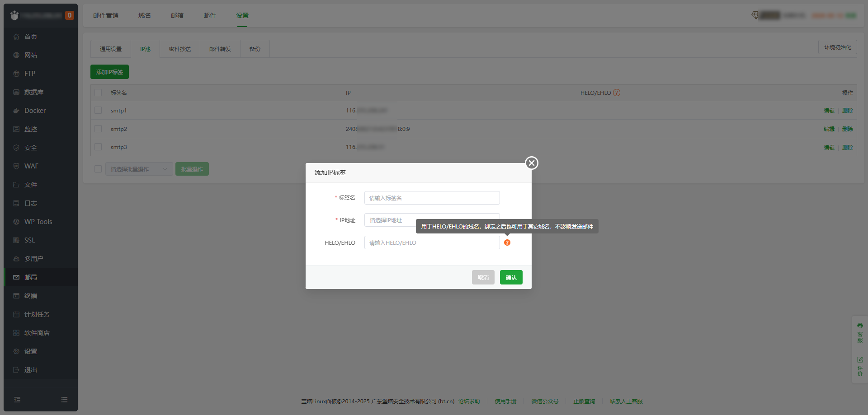Image resolution: width=868 pixels, height=415 pixels.
Task: Click 取消 in the dialog
Action: pyautogui.click(x=483, y=277)
